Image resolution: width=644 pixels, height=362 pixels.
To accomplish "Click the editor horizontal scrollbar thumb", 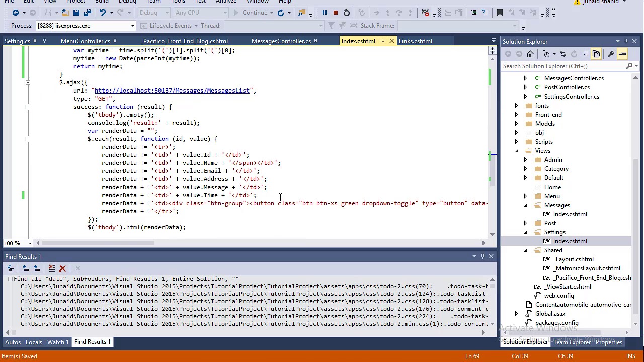I will click(x=99, y=243).
